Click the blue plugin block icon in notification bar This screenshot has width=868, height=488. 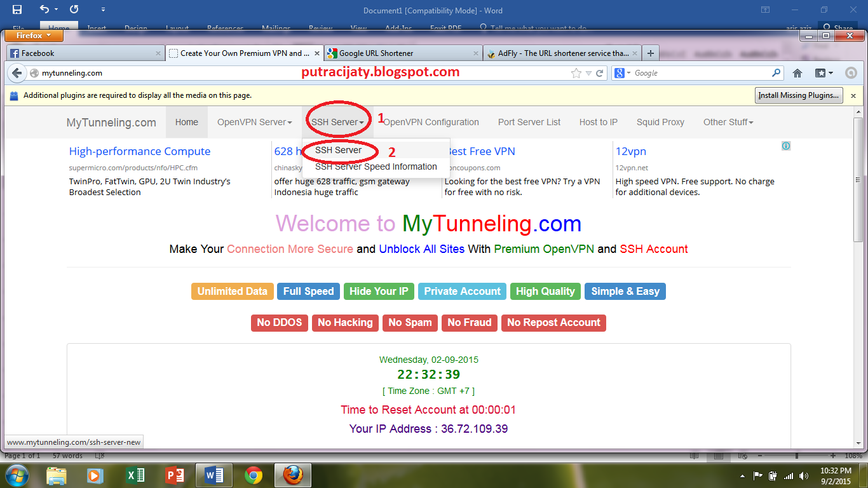point(14,95)
